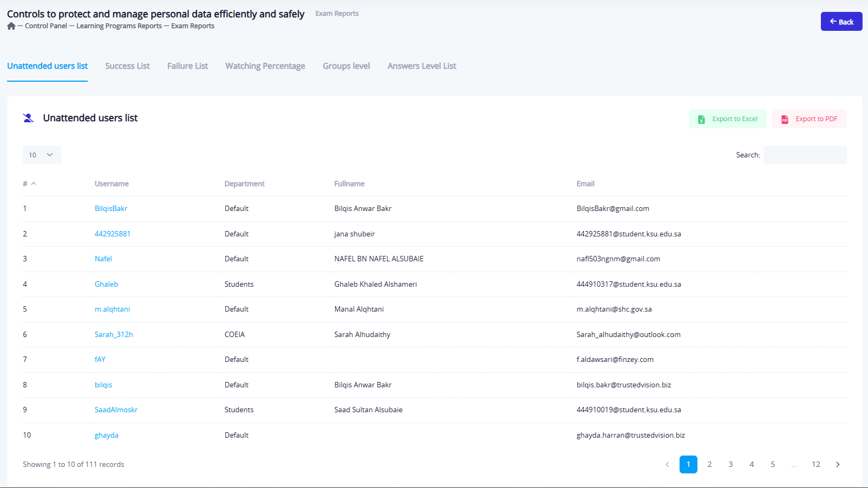The height and width of the screenshot is (488, 868).
Task: Sort table by Department column header
Action: (244, 184)
